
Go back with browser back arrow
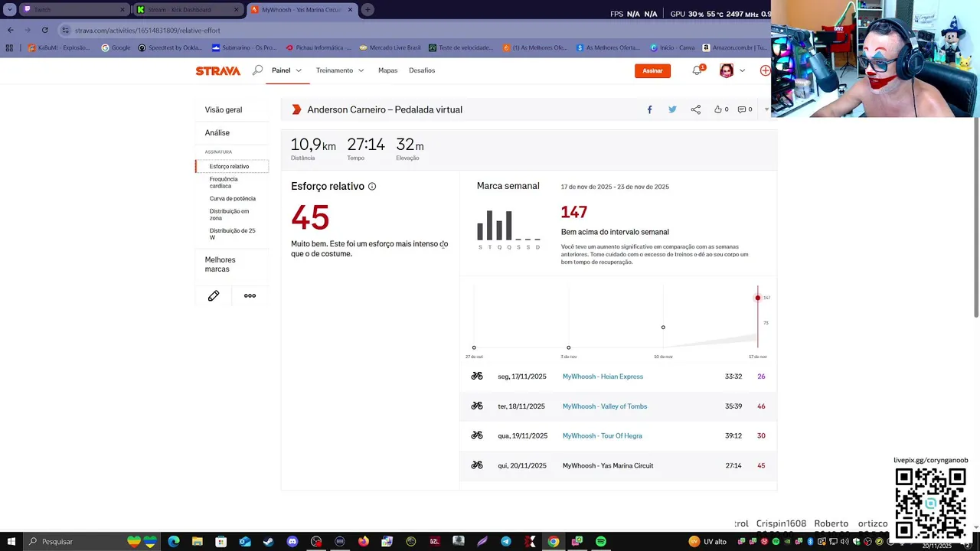pyautogui.click(x=10, y=30)
